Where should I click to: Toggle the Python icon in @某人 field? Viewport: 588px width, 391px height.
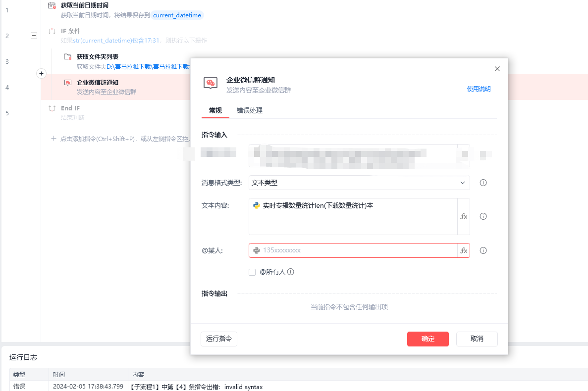257,250
